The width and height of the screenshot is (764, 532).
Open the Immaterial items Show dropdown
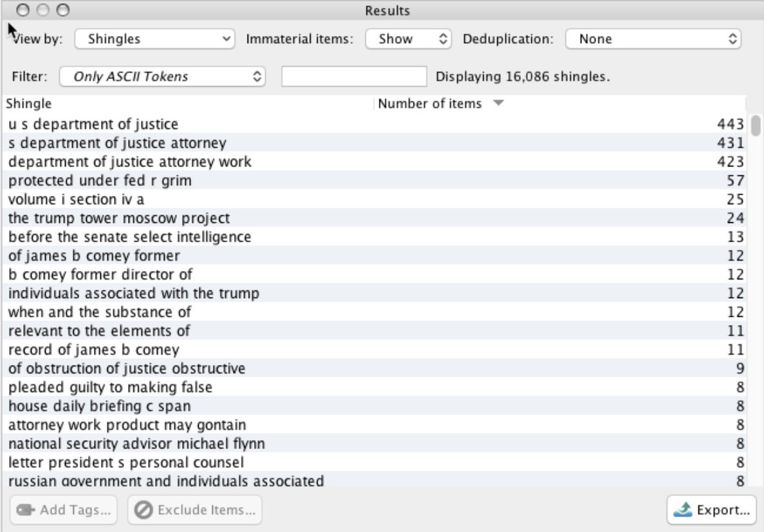tap(408, 39)
